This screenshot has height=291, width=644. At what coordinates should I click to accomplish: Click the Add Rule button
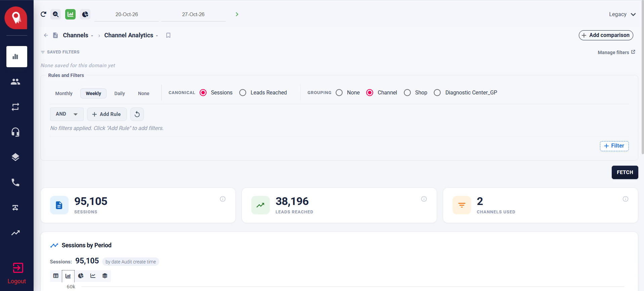[x=107, y=114]
